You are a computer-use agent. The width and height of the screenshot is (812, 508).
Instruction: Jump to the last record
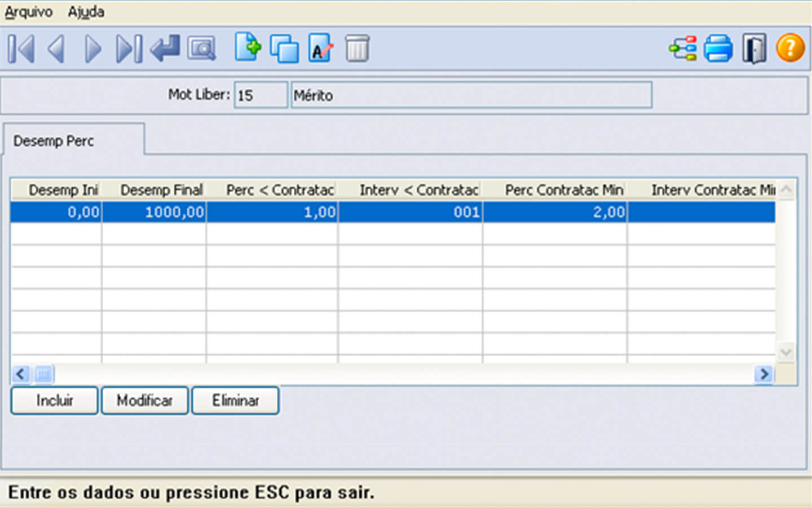coord(129,49)
